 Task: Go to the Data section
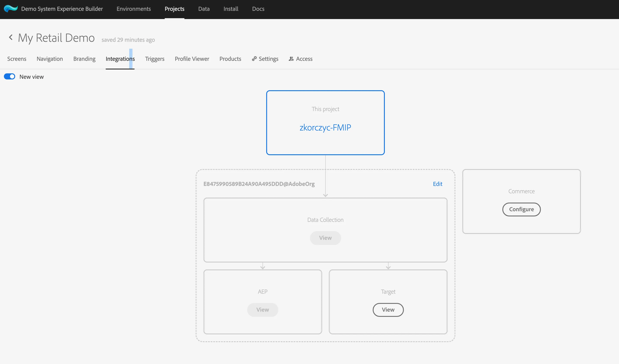(204, 9)
